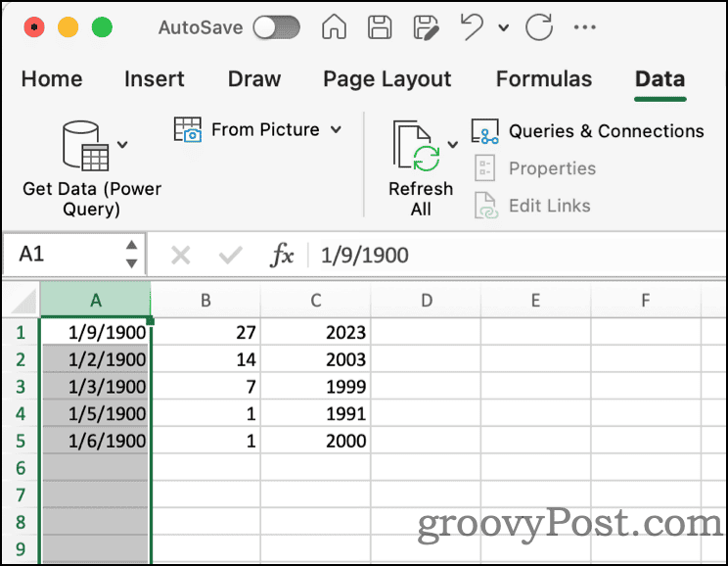Open the Formulas ribbon tab

pyautogui.click(x=544, y=79)
